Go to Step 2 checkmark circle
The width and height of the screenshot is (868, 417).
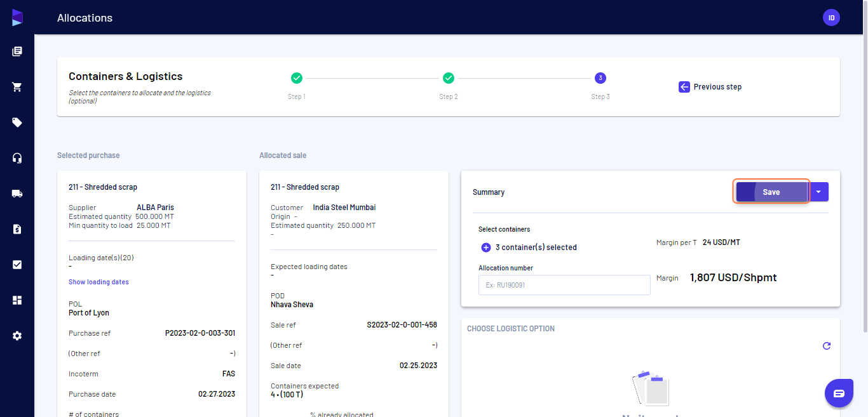tap(449, 78)
